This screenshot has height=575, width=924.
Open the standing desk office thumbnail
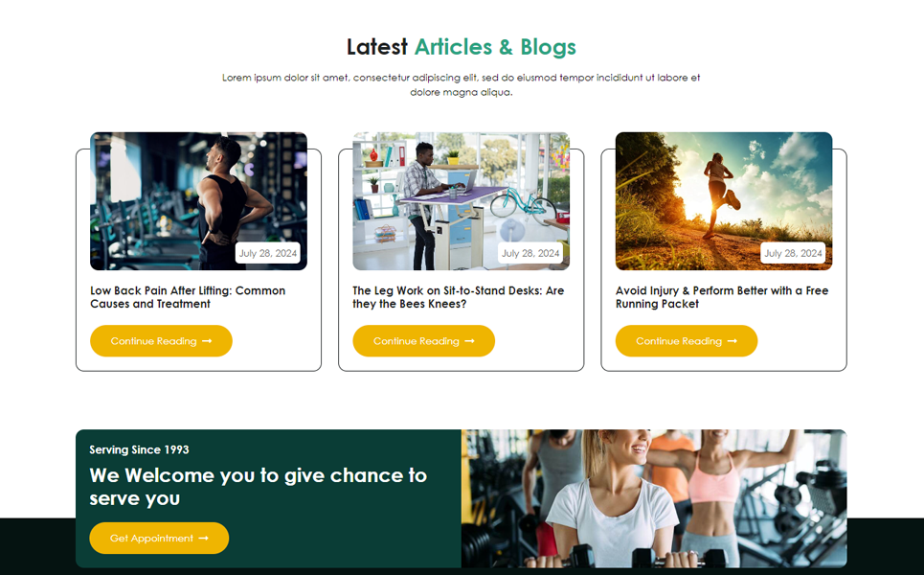click(x=462, y=201)
